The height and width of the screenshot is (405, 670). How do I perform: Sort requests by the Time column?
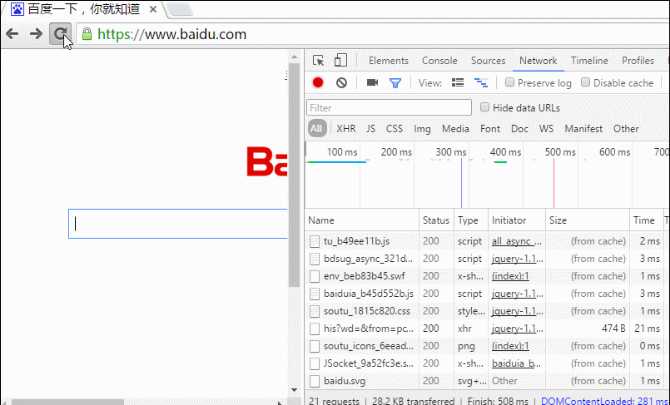644,220
